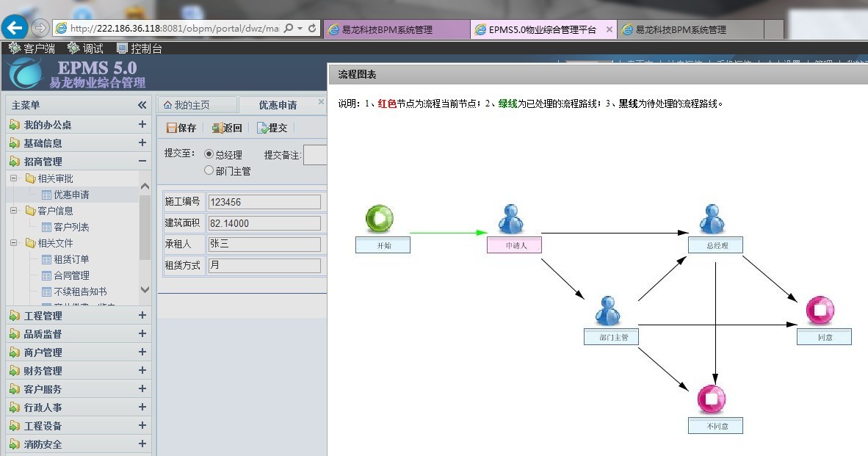
Task: Select the 总经理 general manager user icon
Action: [712, 219]
